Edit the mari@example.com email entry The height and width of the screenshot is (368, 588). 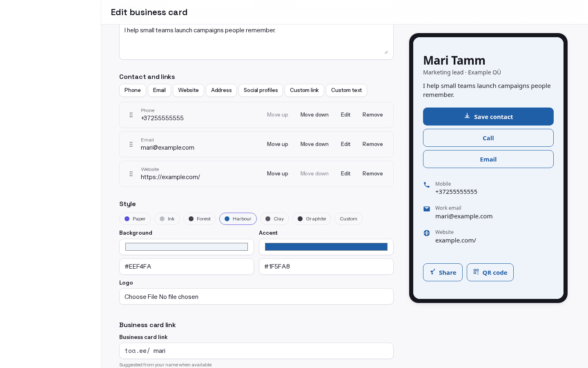point(345,144)
